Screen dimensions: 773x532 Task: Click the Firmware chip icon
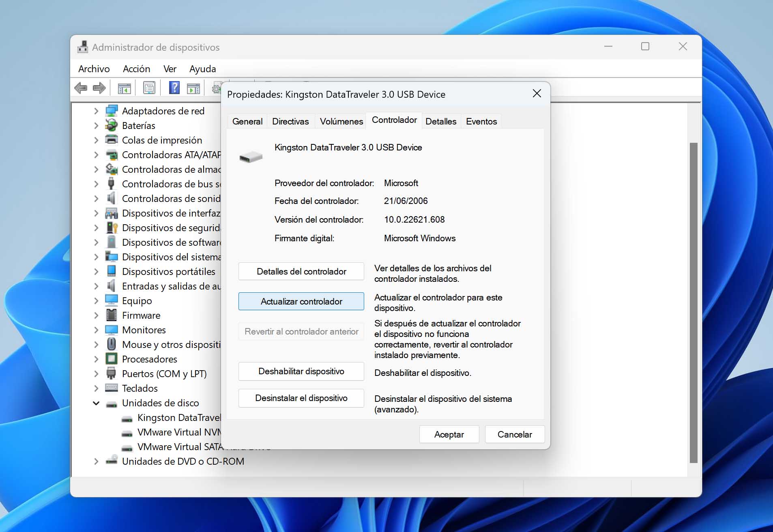pyautogui.click(x=111, y=315)
